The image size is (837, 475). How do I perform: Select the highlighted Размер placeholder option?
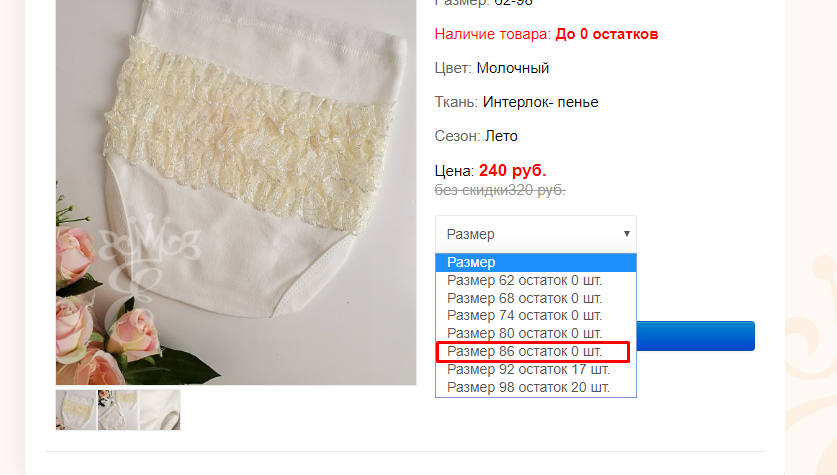pyautogui.click(x=535, y=263)
